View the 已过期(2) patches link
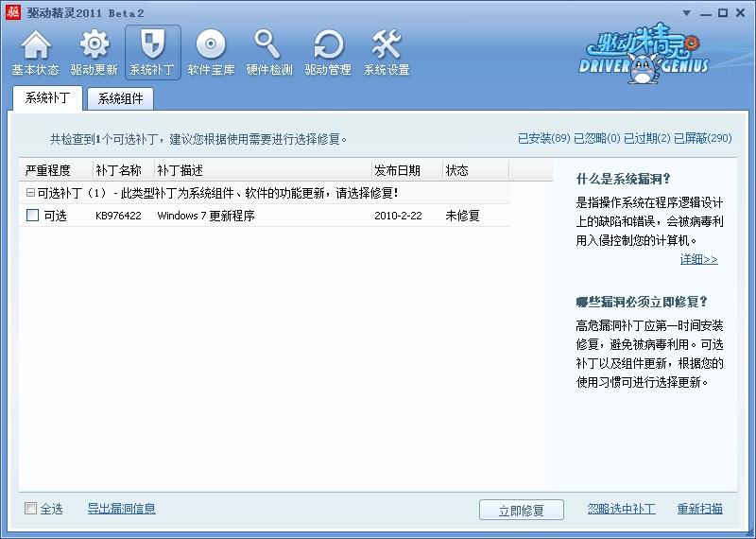This screenshot has width=756, height=539. point(646,138)
